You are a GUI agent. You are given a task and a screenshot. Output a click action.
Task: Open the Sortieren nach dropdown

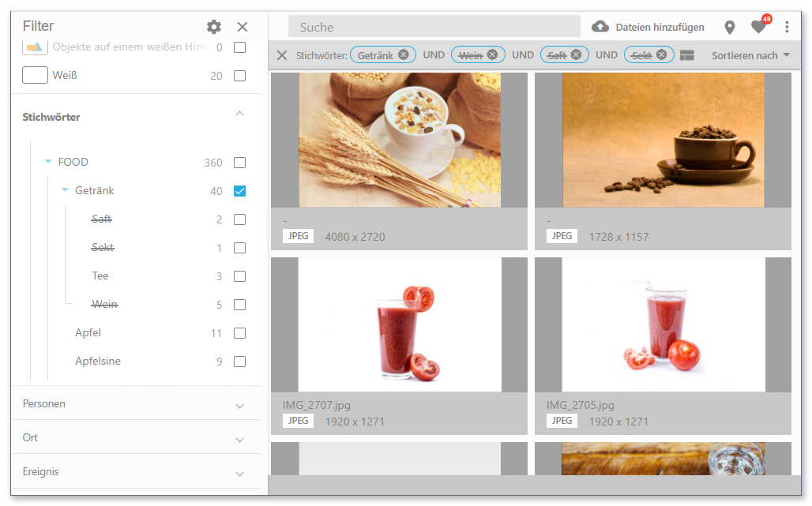[750, 55]
